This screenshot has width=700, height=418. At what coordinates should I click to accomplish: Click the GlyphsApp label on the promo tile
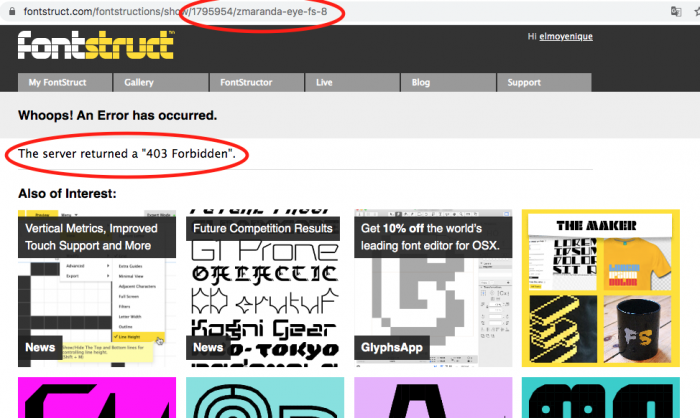click(390, 346)
